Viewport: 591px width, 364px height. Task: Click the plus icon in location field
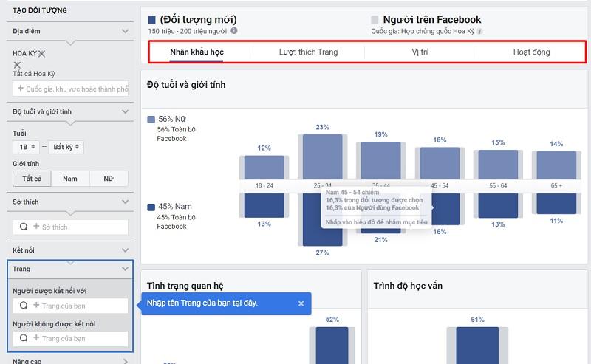click(21, 88)
